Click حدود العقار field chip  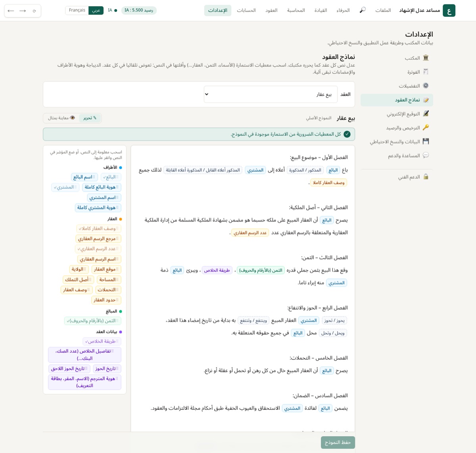106,300
